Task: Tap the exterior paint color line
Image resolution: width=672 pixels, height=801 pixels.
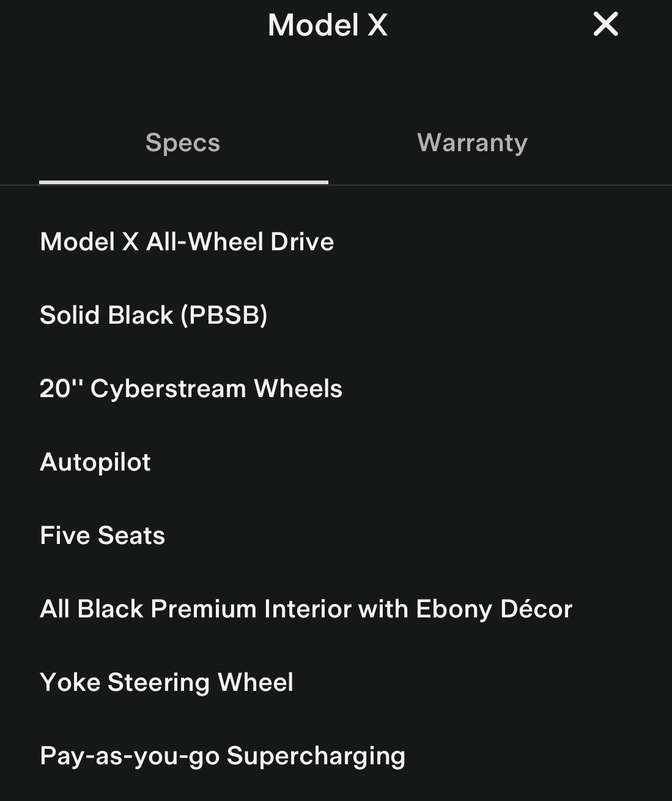Action: tap(153, 315)
